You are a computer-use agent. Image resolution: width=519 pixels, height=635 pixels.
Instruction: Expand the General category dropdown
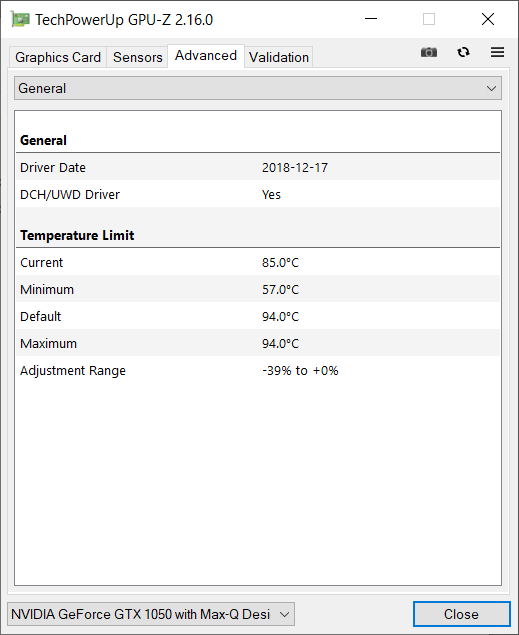pos(258,88)
